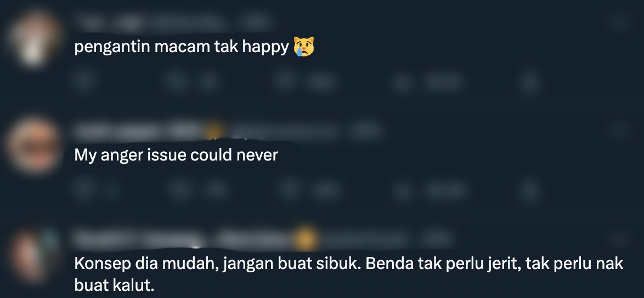Image resolution: width=644 pixels, height=298 pixels.
Task: Open more options on "My anger issue" tweet
Action: [619, 130]
